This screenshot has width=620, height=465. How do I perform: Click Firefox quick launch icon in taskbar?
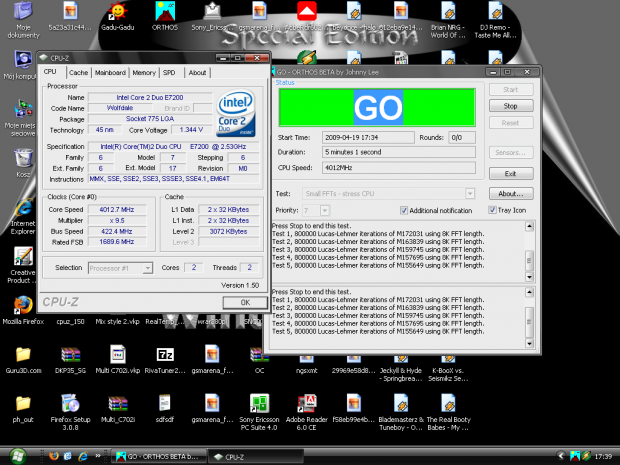point(54,456)
